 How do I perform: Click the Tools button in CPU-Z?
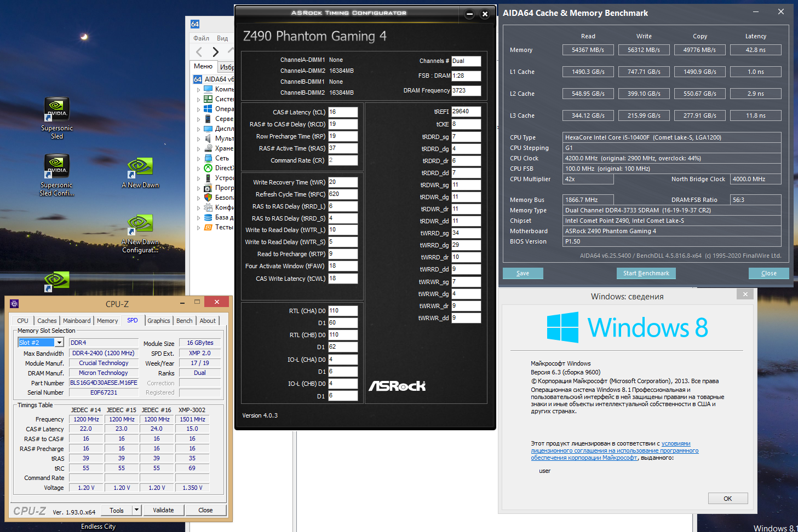tap(117, 510)
